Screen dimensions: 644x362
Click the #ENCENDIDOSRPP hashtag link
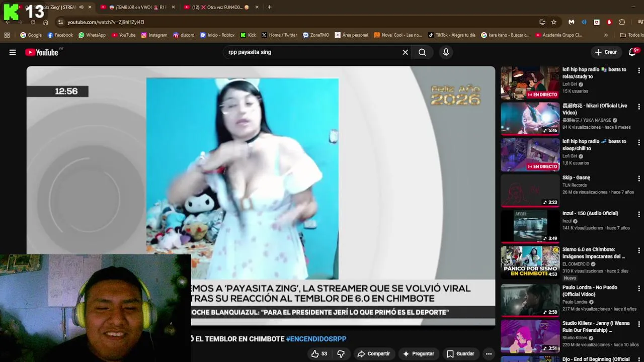pos(316,339)
